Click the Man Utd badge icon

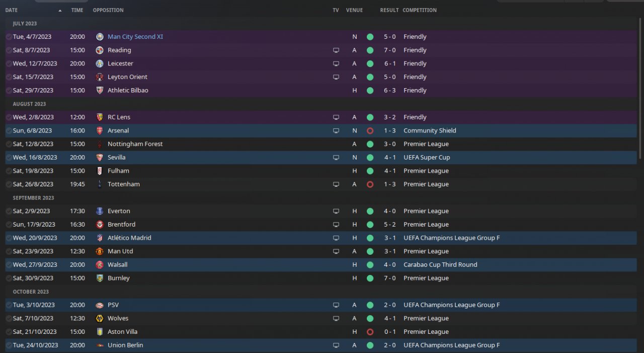pos(100,251)
